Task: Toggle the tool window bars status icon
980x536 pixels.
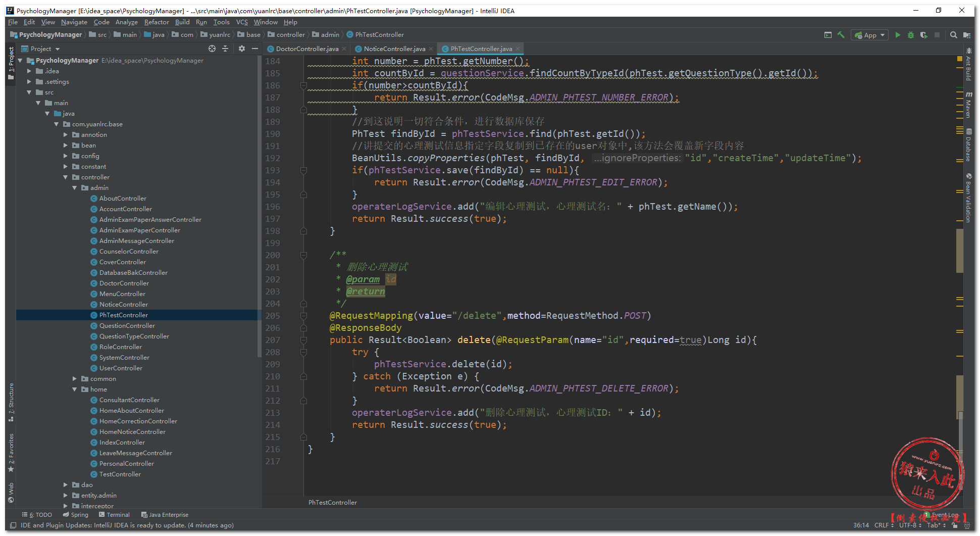Action: tap(13, 525)
